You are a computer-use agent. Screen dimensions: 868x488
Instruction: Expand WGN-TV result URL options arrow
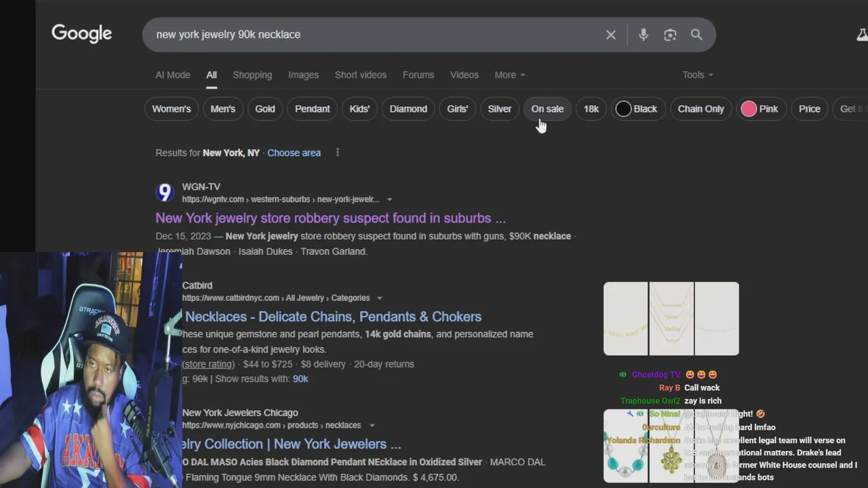[389, 199]
